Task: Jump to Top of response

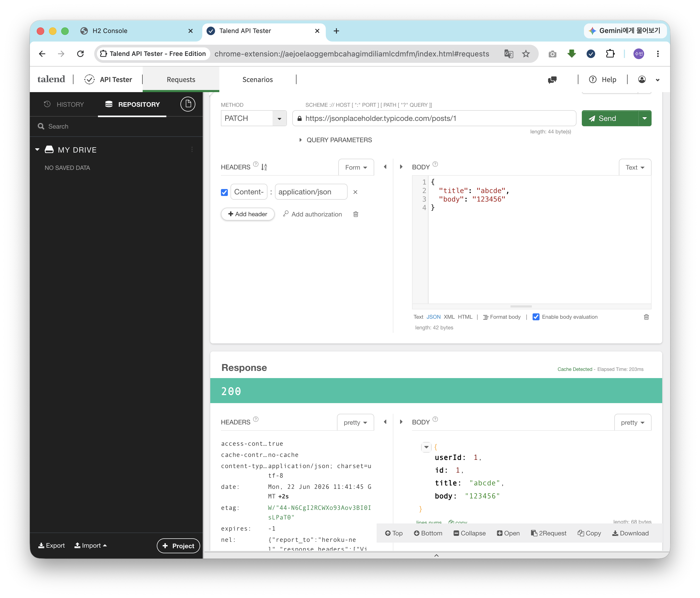Action: [394, 533]
